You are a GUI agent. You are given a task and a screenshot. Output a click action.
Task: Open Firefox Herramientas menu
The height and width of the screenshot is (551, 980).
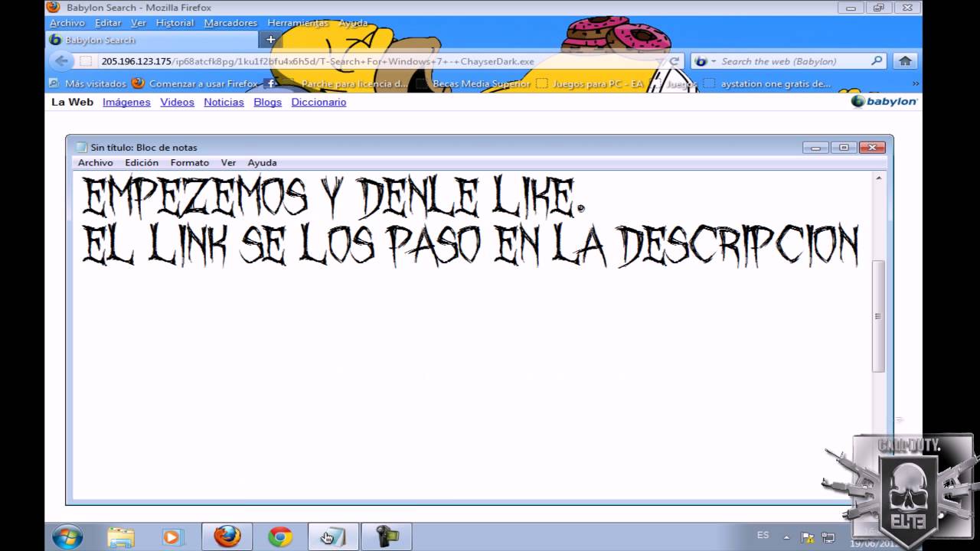(298, 23)
